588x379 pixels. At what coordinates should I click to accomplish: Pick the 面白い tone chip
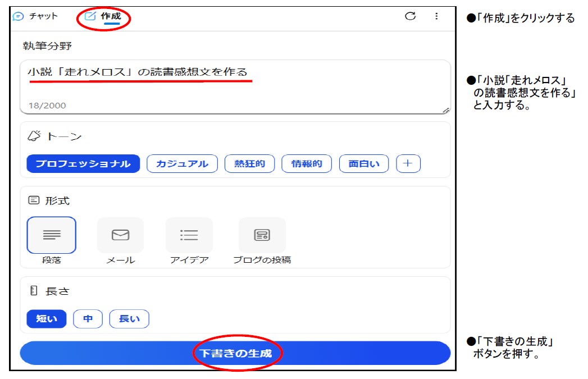[x=364, y=164]
